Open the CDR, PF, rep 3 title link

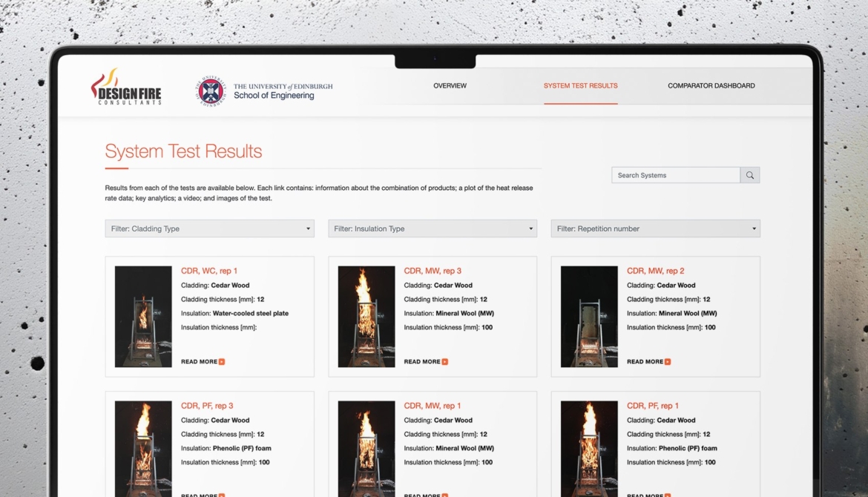pos(207,406)
